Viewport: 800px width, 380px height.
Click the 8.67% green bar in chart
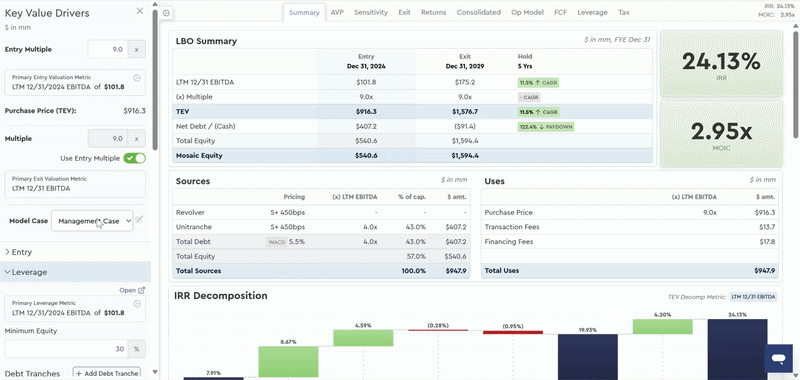tap(288, 363)
